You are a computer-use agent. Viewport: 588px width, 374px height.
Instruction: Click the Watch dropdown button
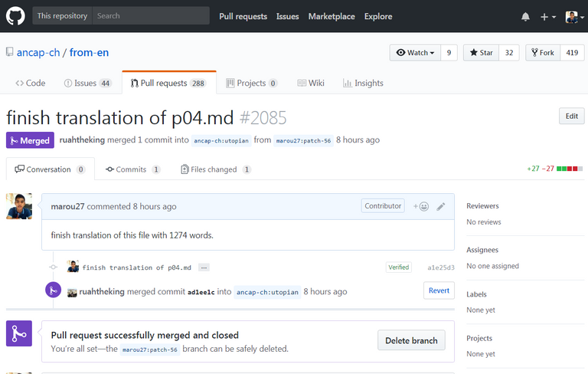coord(415,53)
